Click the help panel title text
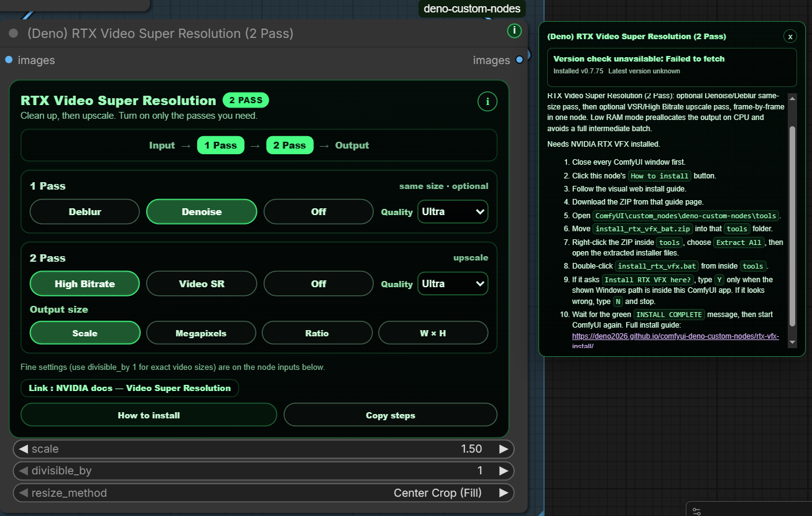Image resolution: width=812 pixels, height=516 pixels. [637, 37]
